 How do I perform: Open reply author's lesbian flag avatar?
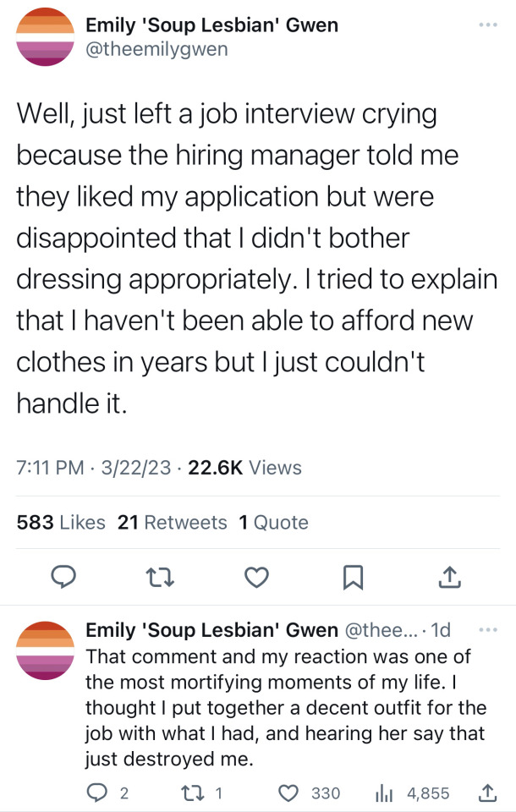[x=46, y=650]
